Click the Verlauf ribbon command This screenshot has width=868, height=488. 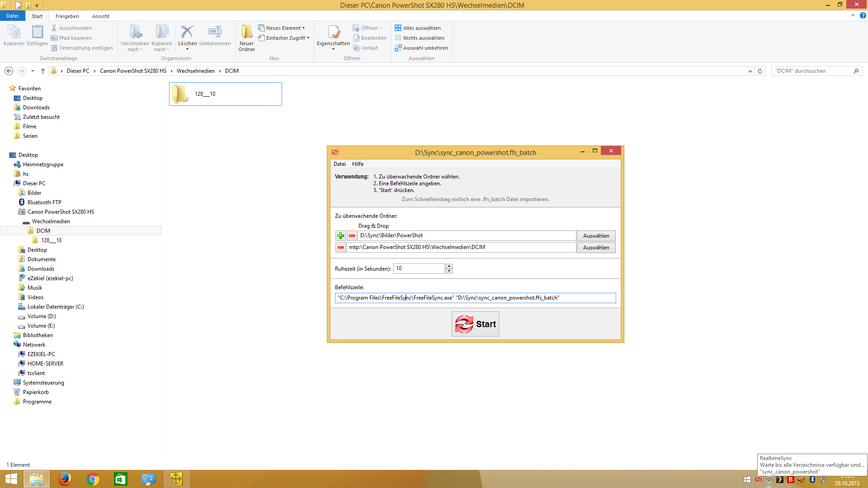coord(365,48)
